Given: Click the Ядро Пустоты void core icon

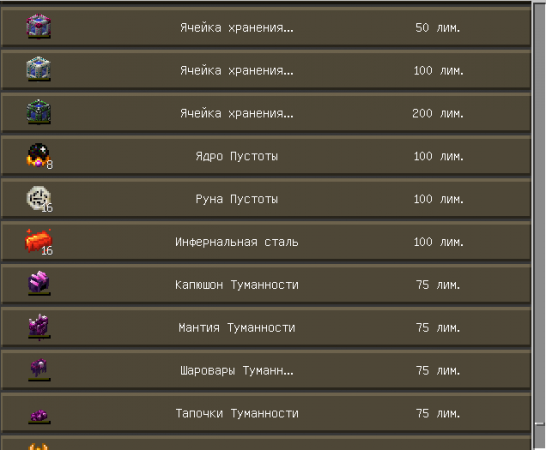Looking at the screenshot, I should pyautogui.click(x=39, y=155).
